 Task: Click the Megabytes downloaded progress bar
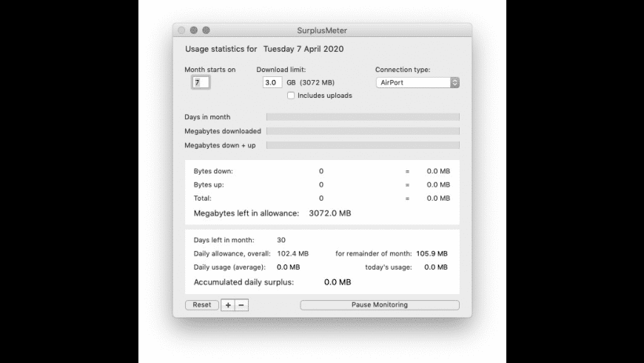[363, 131]
